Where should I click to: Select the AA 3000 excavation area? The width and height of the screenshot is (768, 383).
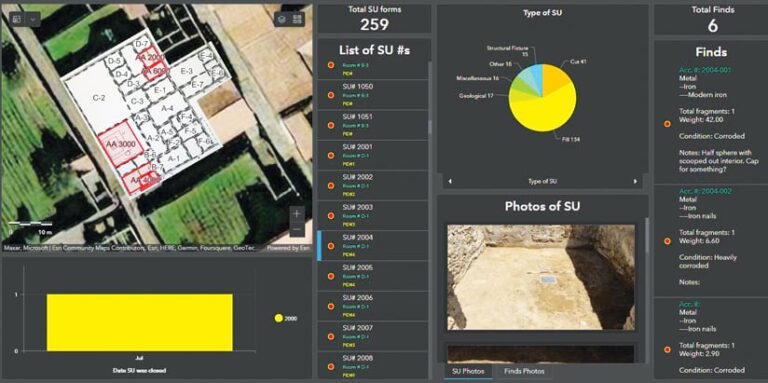[x=121, y=145]
